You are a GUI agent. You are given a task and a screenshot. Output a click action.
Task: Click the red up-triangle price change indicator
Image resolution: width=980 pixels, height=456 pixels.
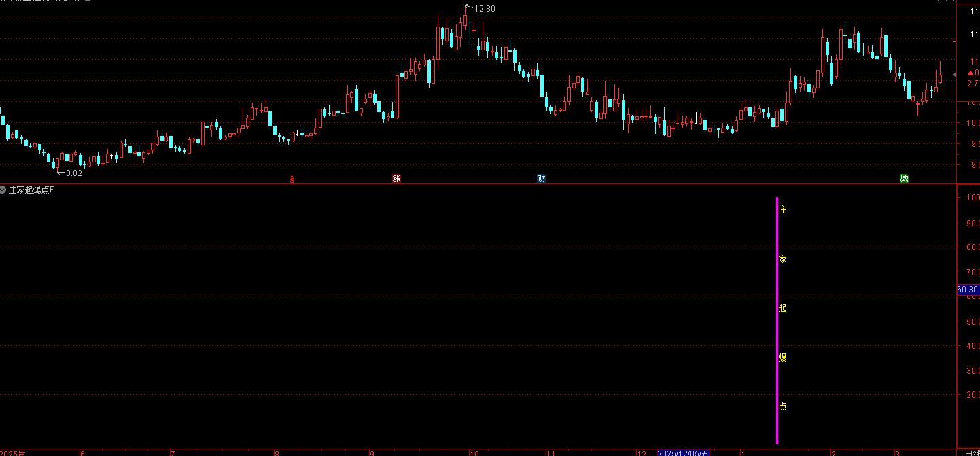[x=970, y=72]
